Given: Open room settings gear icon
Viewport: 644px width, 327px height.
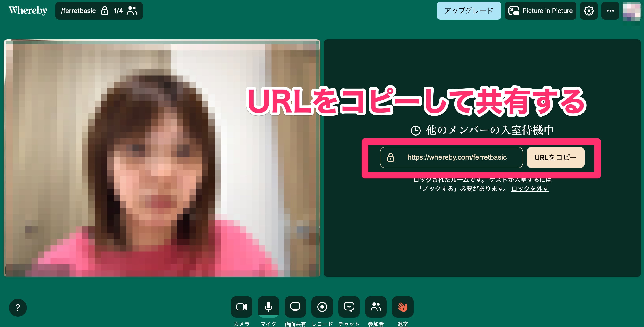Looking at the screenshot, I should tap(589, 11).
